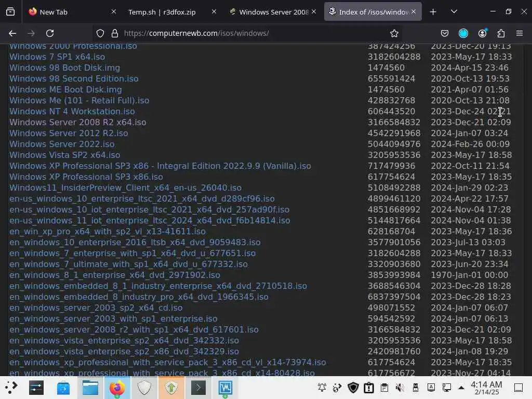Open Windows NT 4 Workstation.iso
532x399 pixels.
click(x=72, y=111)
